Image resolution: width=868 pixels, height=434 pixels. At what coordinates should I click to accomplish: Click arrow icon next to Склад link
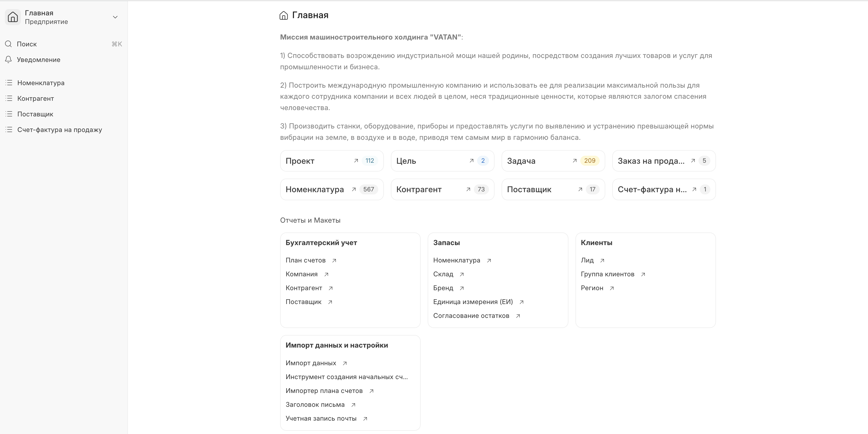[462, 274]
